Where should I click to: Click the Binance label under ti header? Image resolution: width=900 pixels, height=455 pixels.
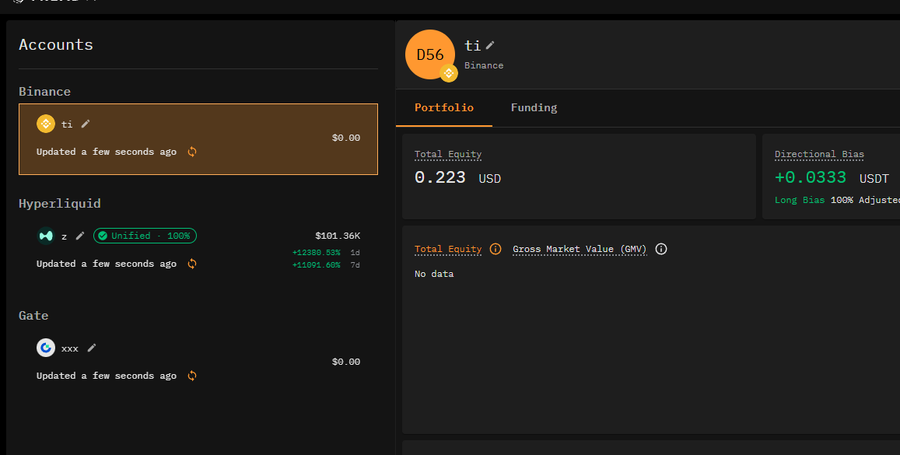[484, 66]
